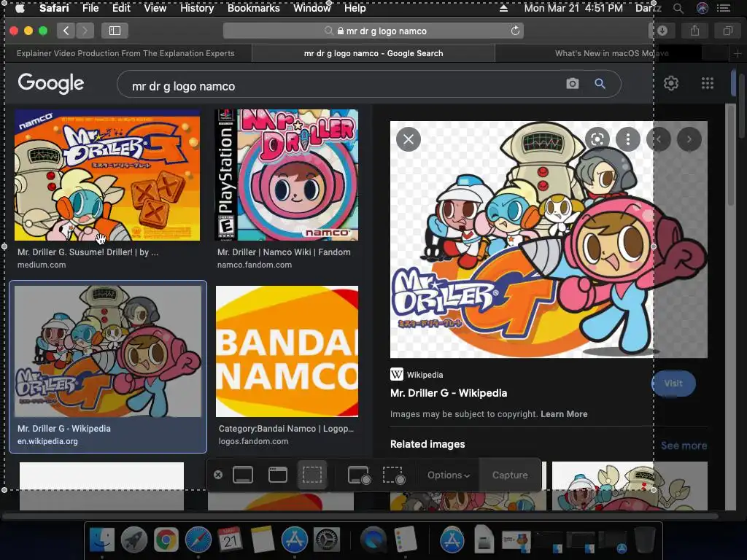Open System Preferences from the Dock
This screenshot has height=560, width=747.
point(326,540)
